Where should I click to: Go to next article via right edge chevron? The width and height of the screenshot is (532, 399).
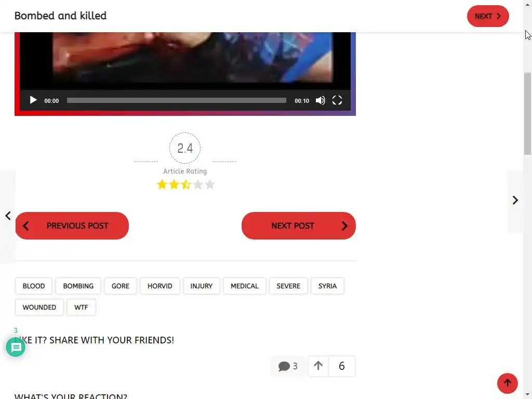tap(515, 201)
